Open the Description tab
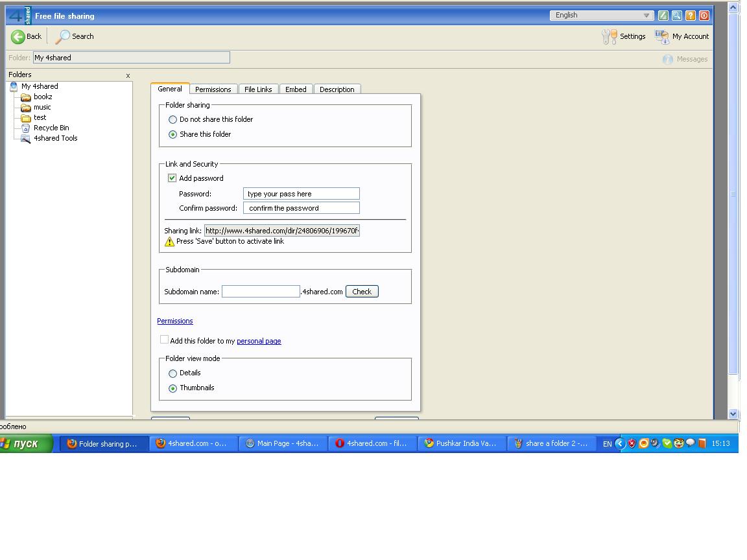The height and width of the screenshot is (560, 747). click(337, 89)
